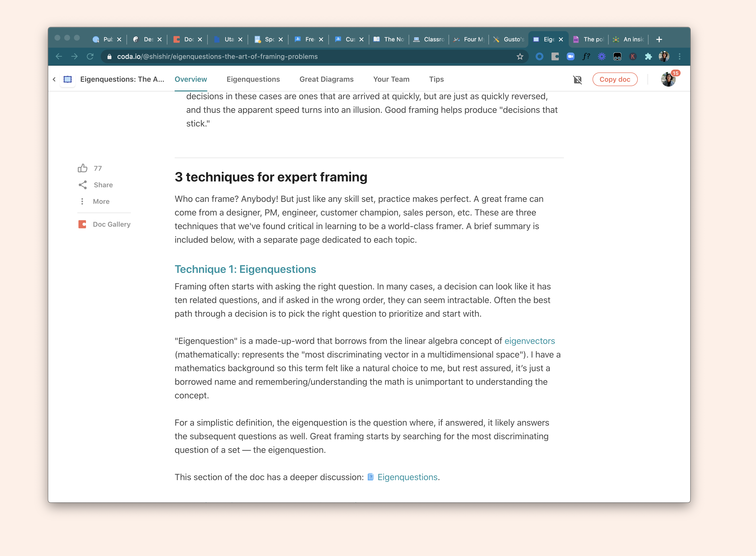Click the Zoom extension icon
Viewport: 756px width, 556px height.
pos(571,56)
